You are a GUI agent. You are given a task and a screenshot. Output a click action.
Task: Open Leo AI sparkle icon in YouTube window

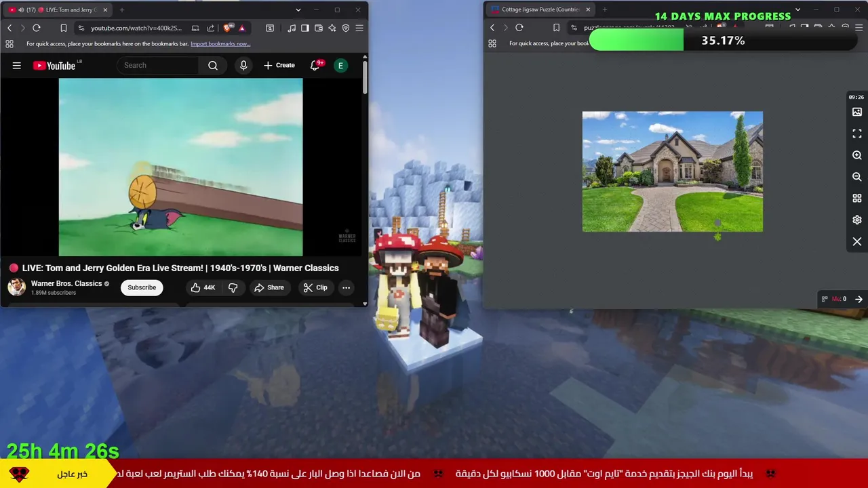(332, 28)
